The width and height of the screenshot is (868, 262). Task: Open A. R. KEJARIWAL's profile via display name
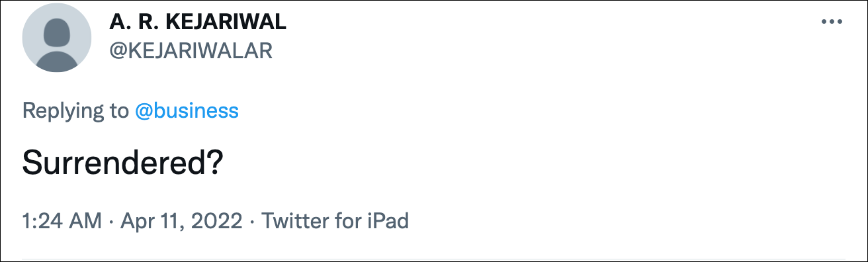198,22
